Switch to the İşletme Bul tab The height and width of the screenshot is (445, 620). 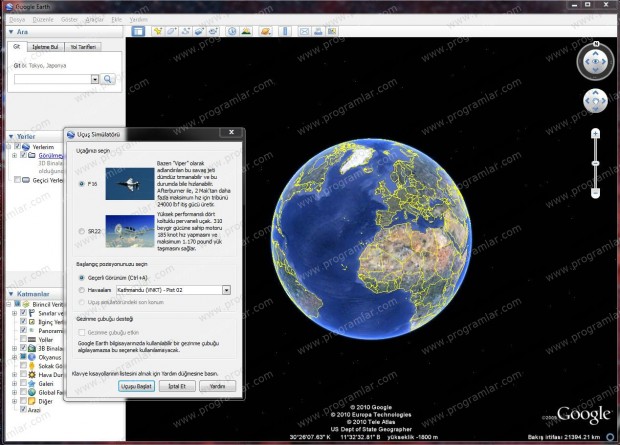[x=45, y=47]
